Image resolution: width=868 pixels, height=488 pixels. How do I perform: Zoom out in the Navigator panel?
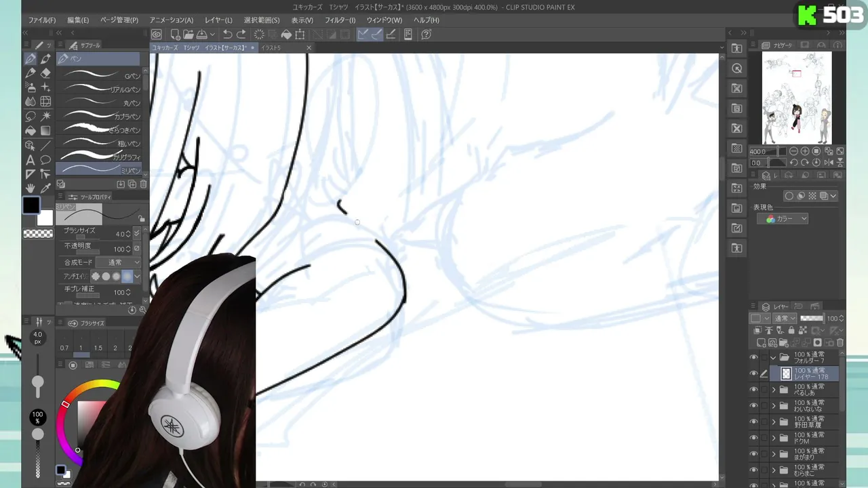pyautogui.click(x=793, y=151)
